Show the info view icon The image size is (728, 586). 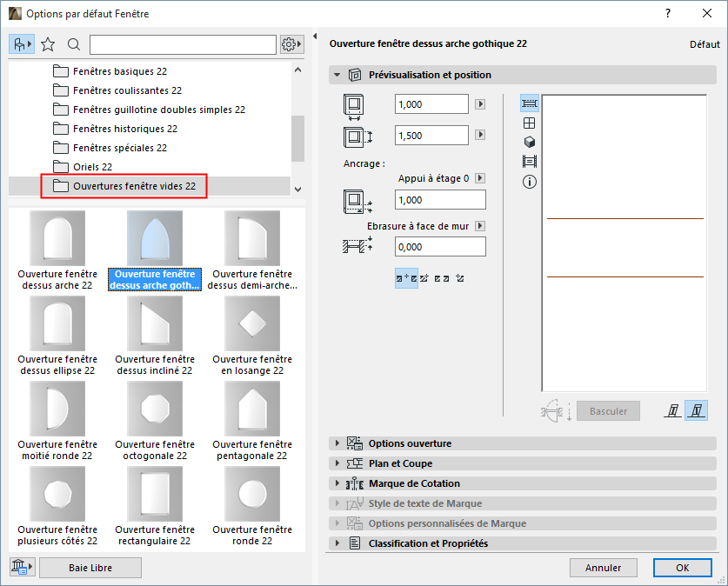(x=530, y=182)
